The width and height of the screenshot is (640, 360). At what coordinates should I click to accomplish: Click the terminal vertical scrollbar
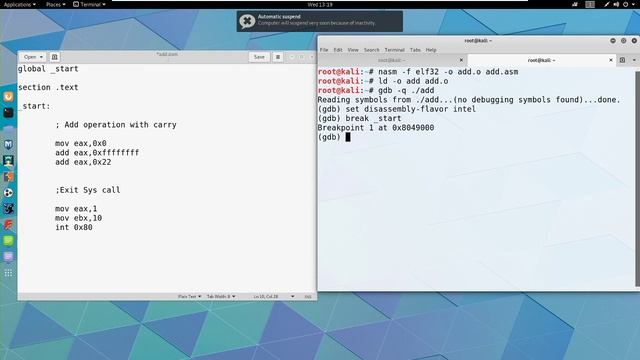coord(637,179)
